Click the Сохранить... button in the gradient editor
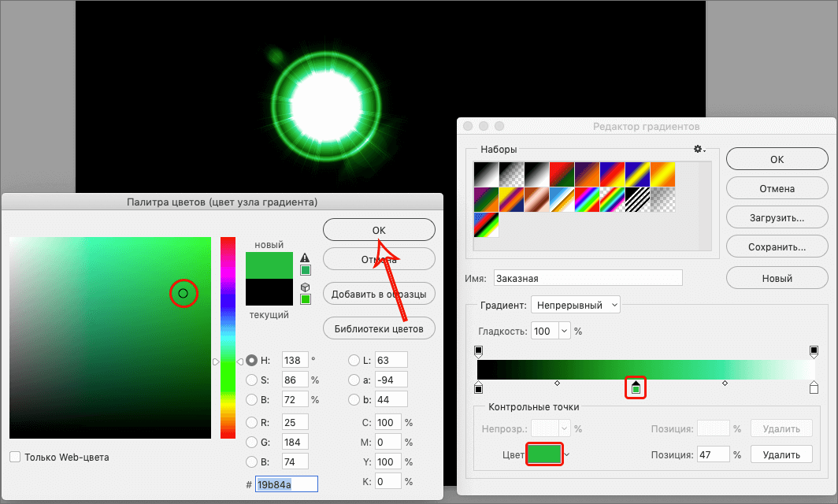The width and height of the screenshot is (838, 504). (777, 246)
